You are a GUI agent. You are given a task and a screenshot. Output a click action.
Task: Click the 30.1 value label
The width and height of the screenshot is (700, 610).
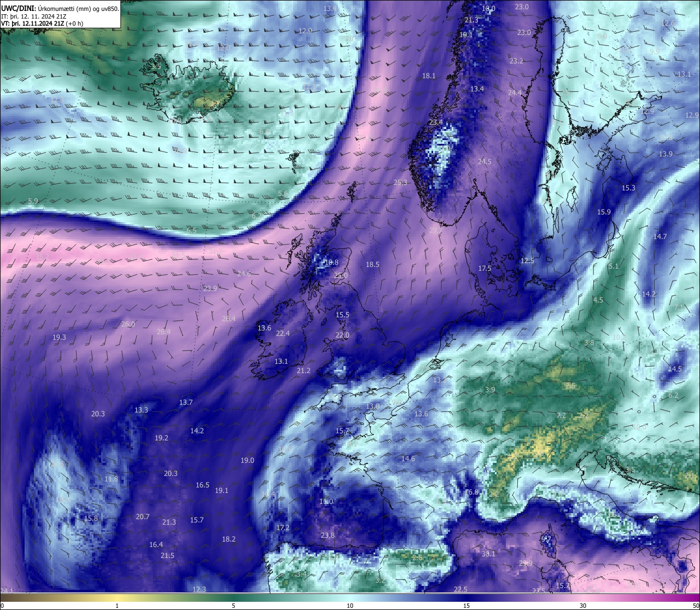[x=488, y=554]
